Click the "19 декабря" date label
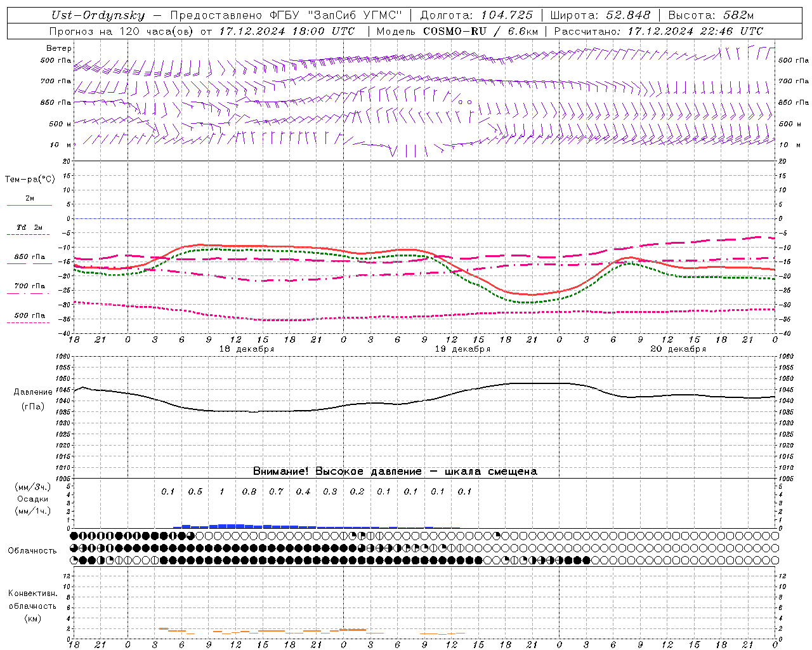812x650 pixels. click(462, 349)
